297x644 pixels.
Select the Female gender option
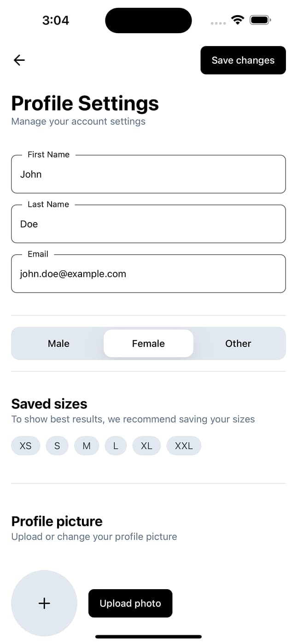(x=148, y=343)
